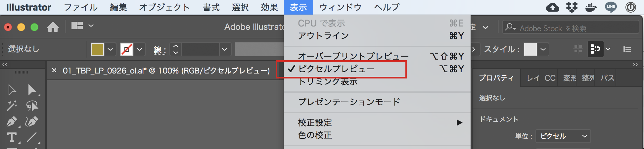Collapse the left toolbar double-arrow
Screen dimensions: 644x149
click(x=5, y=65)
